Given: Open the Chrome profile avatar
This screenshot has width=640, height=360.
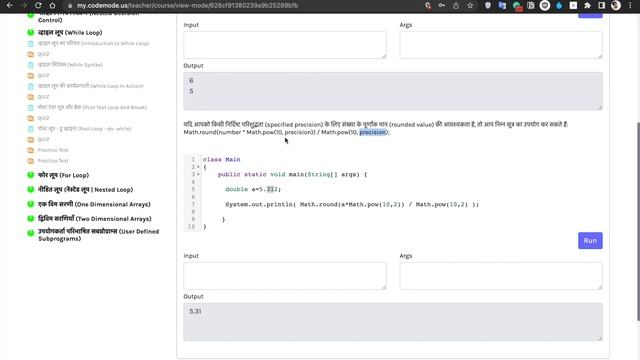Looking at the screenshot, I should coord(616,5).
